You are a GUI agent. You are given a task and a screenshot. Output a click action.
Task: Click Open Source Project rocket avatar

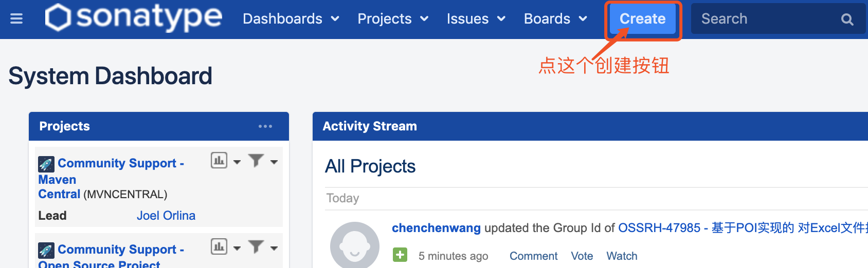(46, 251)
